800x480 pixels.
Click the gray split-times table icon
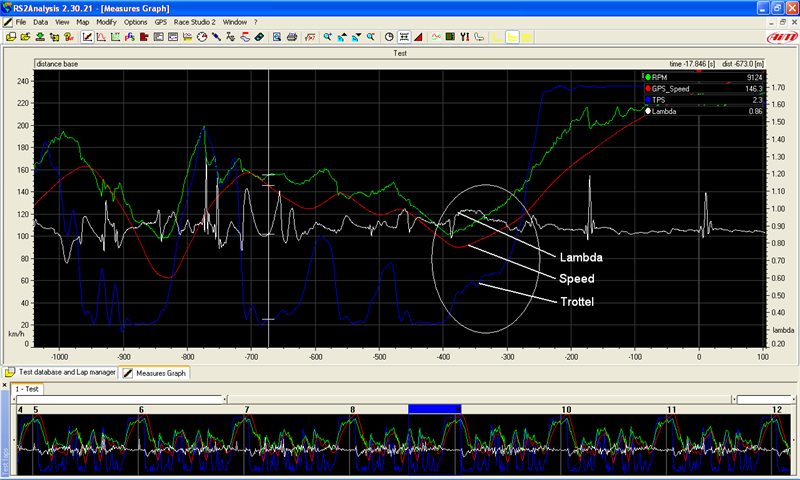click(159, 37)
